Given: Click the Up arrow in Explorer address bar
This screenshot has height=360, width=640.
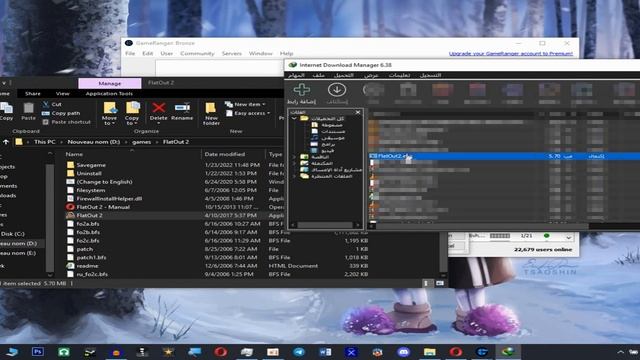Looking at the screenshot, I should click(x=6, y=142).
